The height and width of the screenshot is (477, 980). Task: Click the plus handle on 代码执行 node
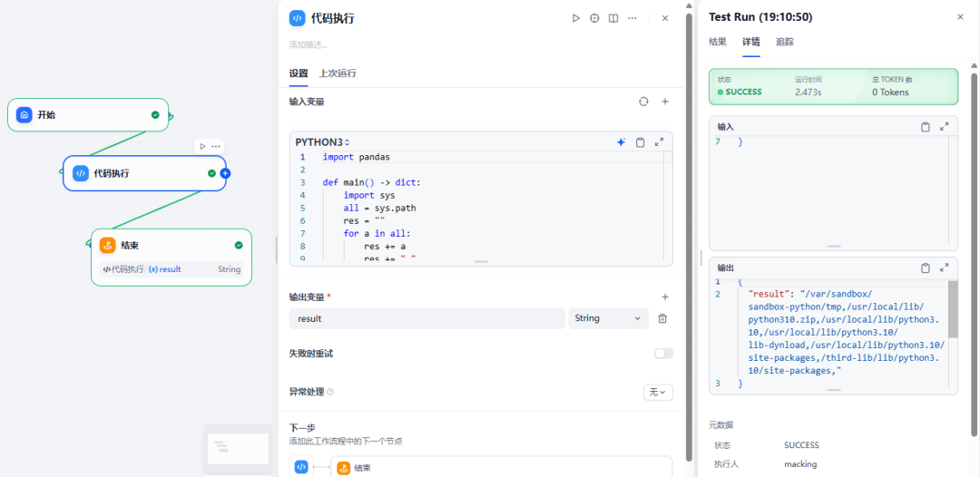(x=226, y=173)
